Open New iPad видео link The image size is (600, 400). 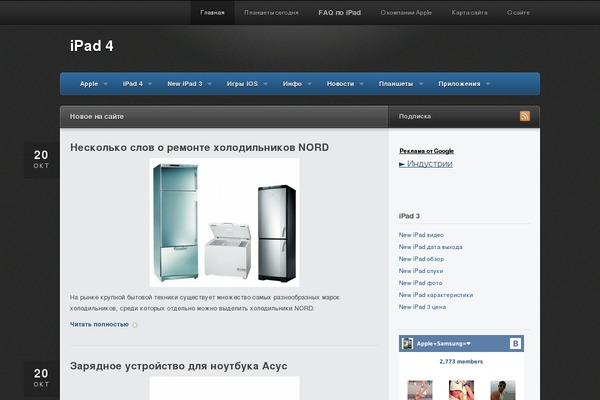point(421,235)
